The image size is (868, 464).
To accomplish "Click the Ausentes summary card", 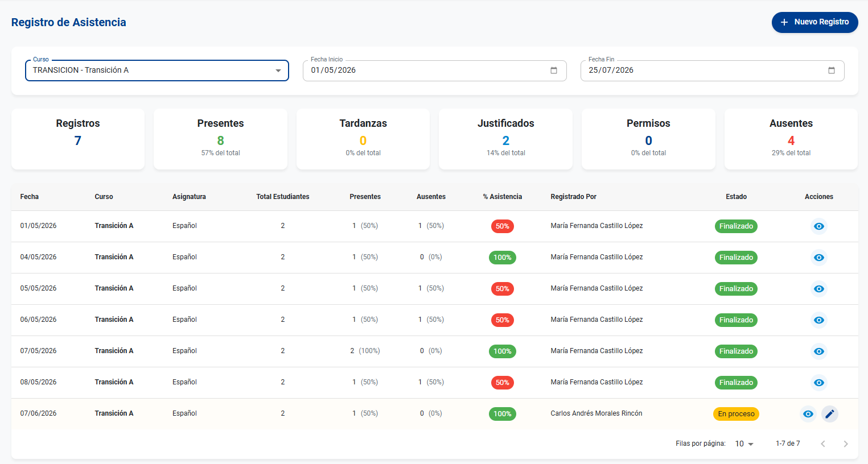I will pyautogui.click(x=791, y=139).
